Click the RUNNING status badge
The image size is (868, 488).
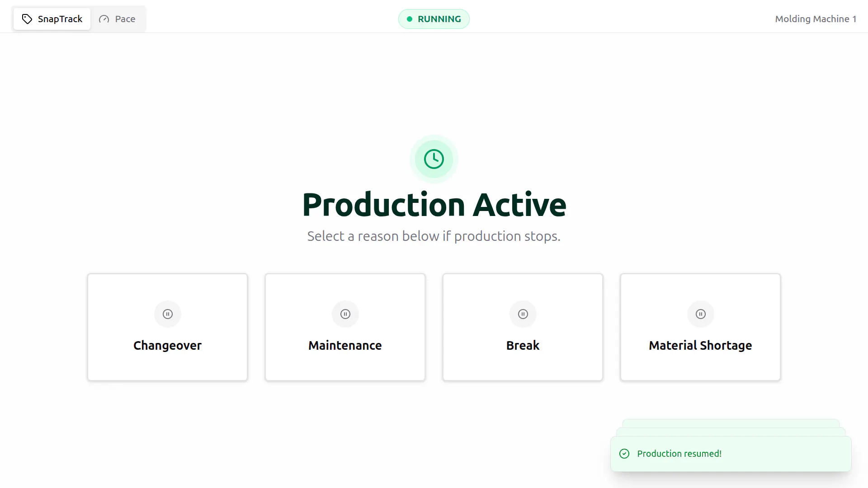click(x=434, y=19)
